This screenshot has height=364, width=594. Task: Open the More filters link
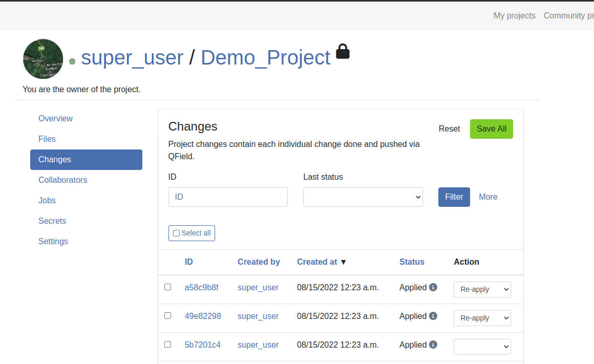click(x=488, y=197)
